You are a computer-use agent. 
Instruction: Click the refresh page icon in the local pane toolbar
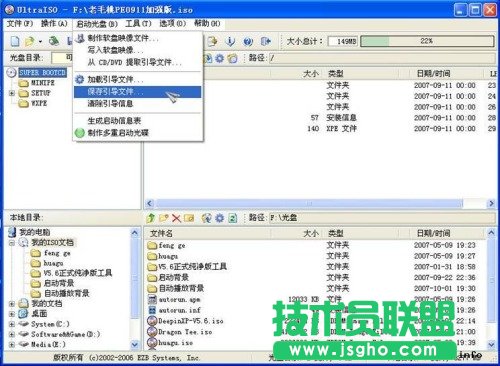coord(233,218)
